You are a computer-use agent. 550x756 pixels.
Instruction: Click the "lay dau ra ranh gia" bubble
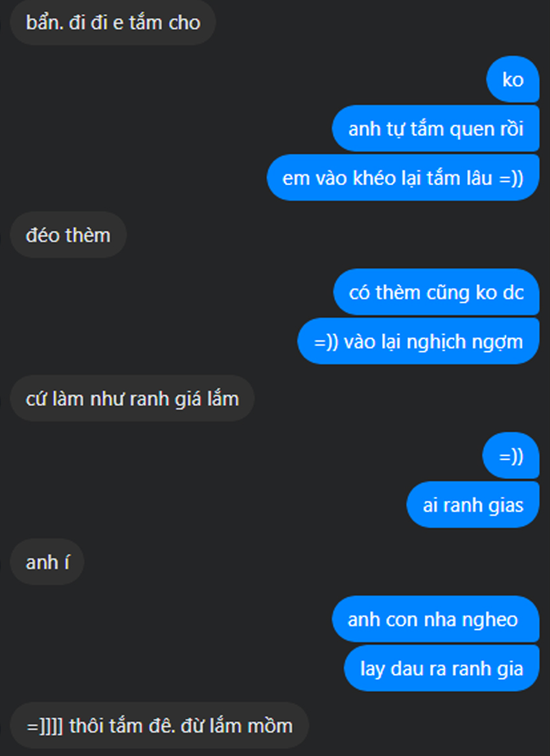coord(441,669)
